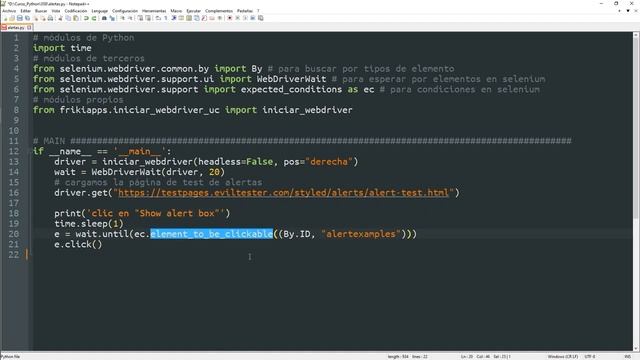Toggle word wrap toolbar icon
Viewport: 640px width, 360px height.
pyautogui.click(x=158, y=18)
